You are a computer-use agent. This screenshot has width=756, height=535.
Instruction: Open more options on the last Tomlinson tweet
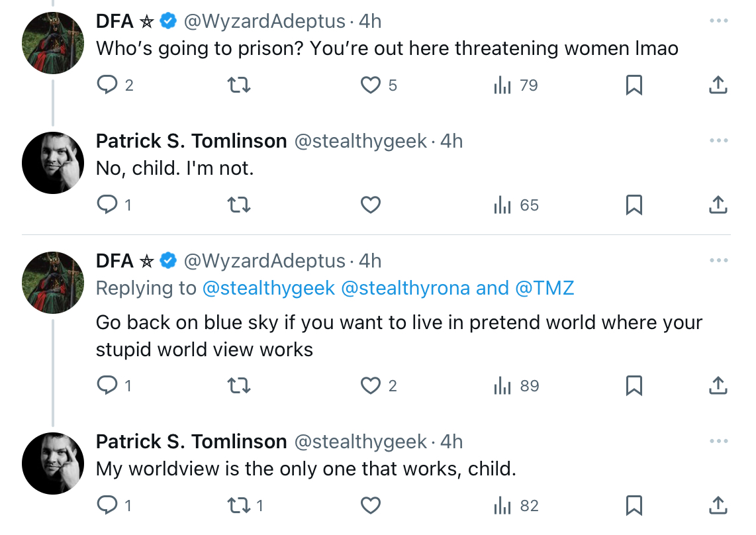718,441
